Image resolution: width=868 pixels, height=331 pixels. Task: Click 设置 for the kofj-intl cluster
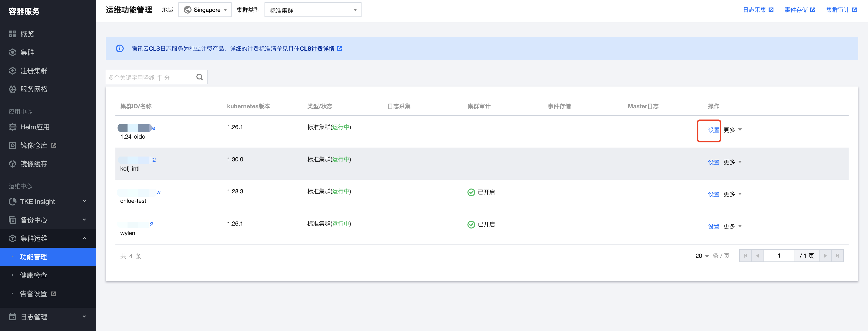pyautogui.click(x=713, y=162)
